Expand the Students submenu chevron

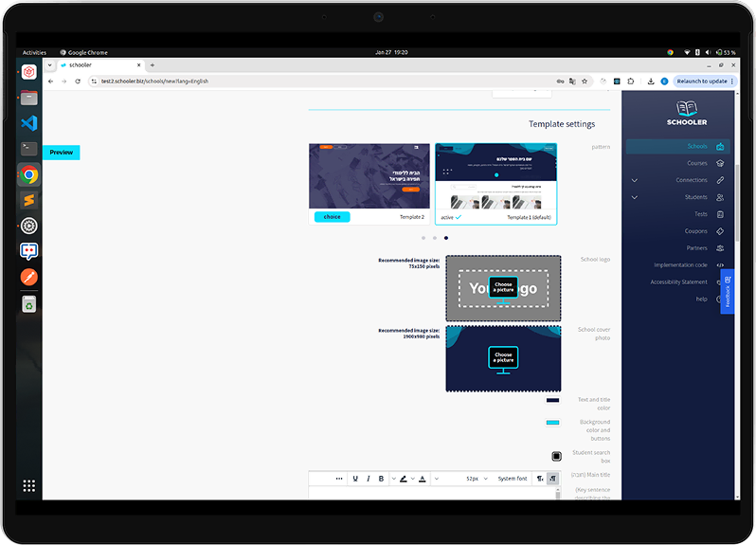pos(634,197)
